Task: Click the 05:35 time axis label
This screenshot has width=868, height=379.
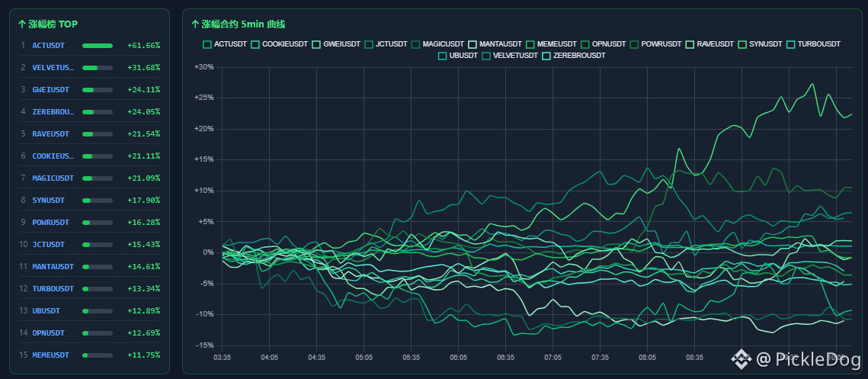Action: click(x=412, y=358)
